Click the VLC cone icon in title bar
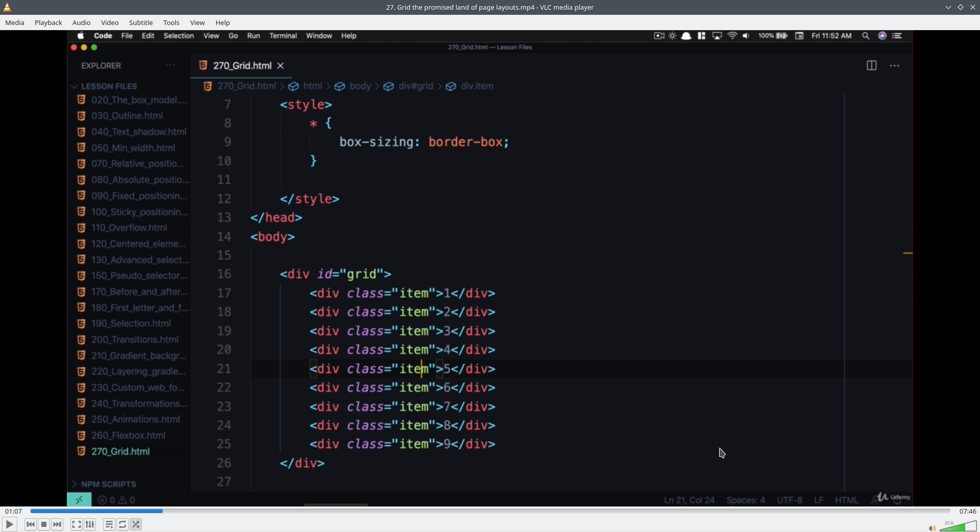 point(7,7)
